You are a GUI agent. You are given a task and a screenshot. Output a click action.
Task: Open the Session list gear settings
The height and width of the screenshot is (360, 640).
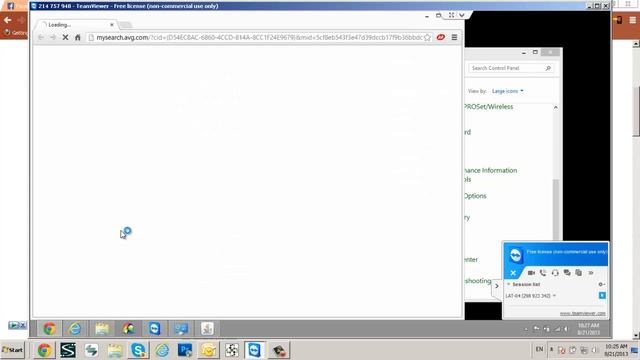(601, 284)
